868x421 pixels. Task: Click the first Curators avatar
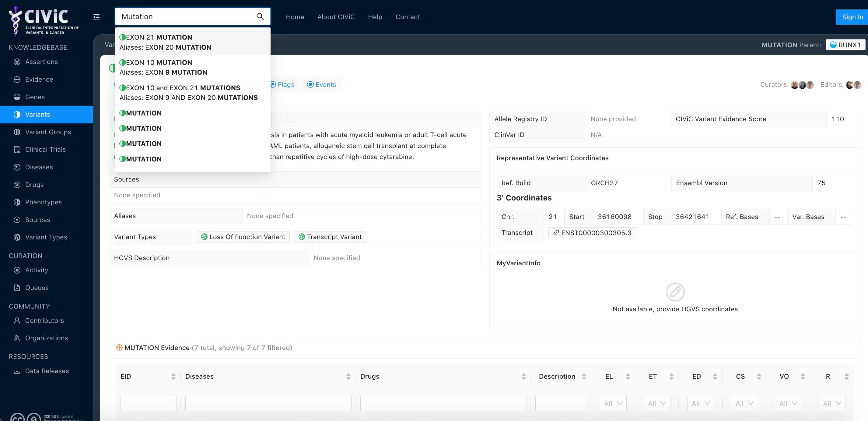pyautogui.click(x=795, y=85)
